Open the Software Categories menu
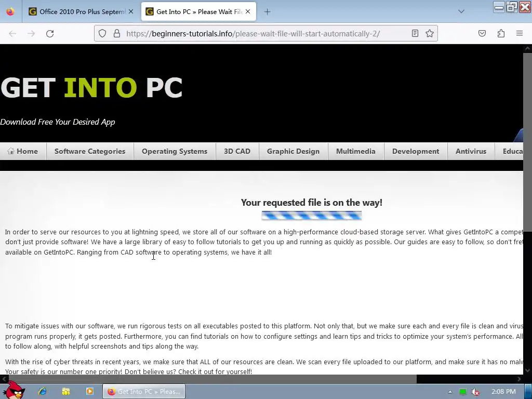The image size is (532, 399). [90, 151]
